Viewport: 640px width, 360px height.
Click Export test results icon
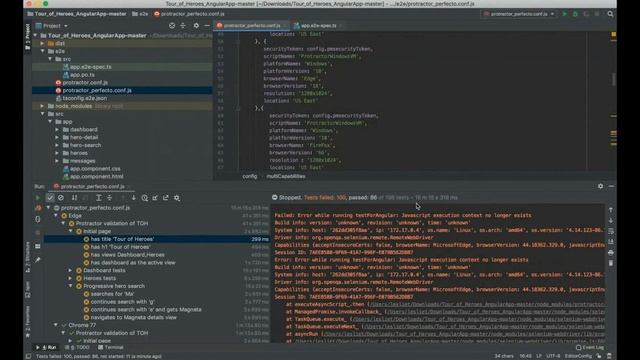tap(166, 198)
